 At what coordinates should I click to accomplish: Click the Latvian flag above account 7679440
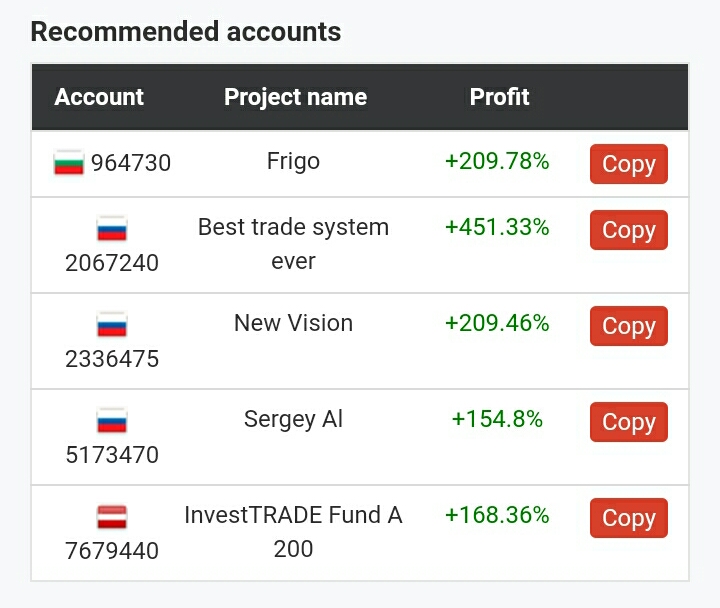coord(112,516)
